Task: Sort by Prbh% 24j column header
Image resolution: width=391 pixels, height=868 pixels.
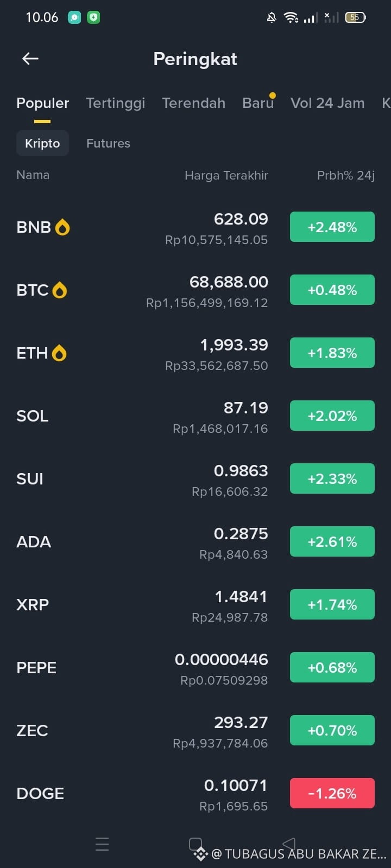Action: [x=346, y=175]
